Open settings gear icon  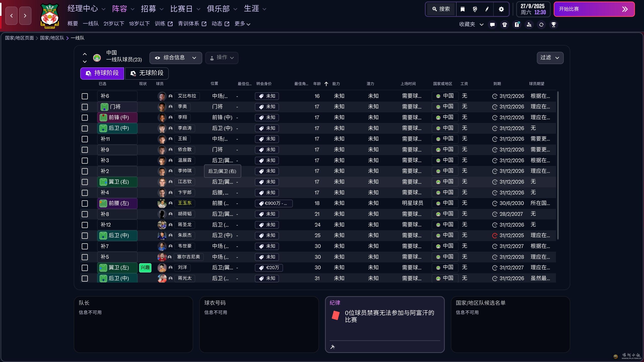pos(501,9)
